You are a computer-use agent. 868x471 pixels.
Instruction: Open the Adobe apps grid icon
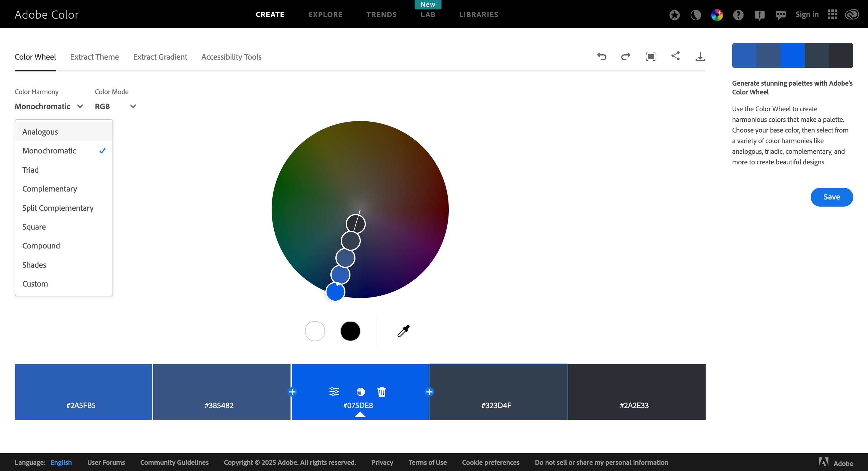(x=833, y=14)
